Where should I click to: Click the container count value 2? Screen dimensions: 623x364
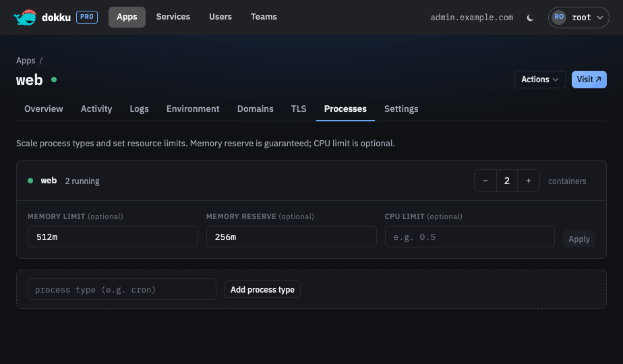507,181
